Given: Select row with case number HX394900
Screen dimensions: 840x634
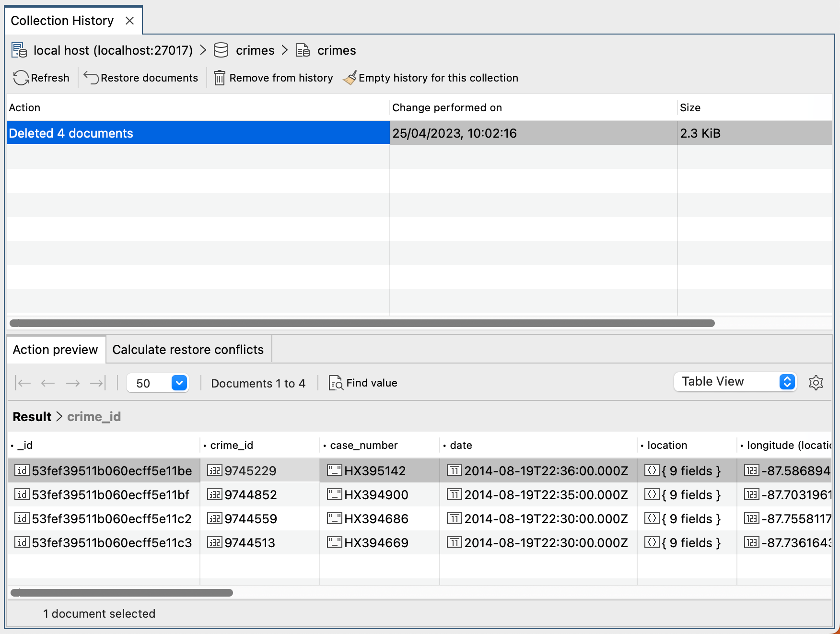Looking at the screenshot, I should tap(376, 495).
